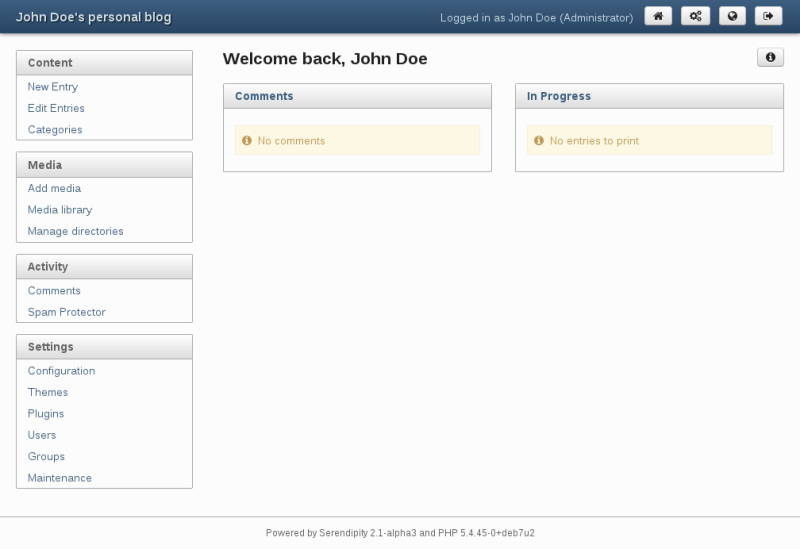The height and width of the screenshot is (549, 800).
Task: Click the home icon button in header
Action: [658, 16]
